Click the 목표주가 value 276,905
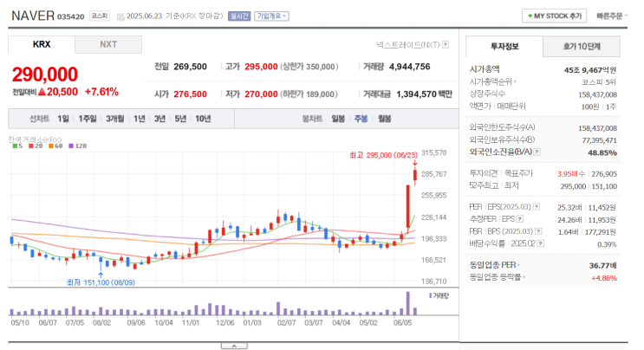The height and width of the screenshot is (350, 644). click(x=604, y=174)
